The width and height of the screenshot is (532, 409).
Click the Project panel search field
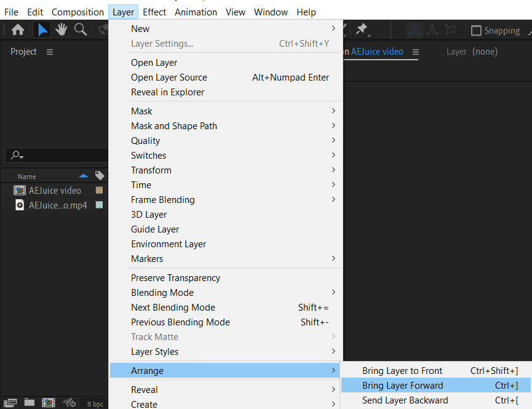57,155
